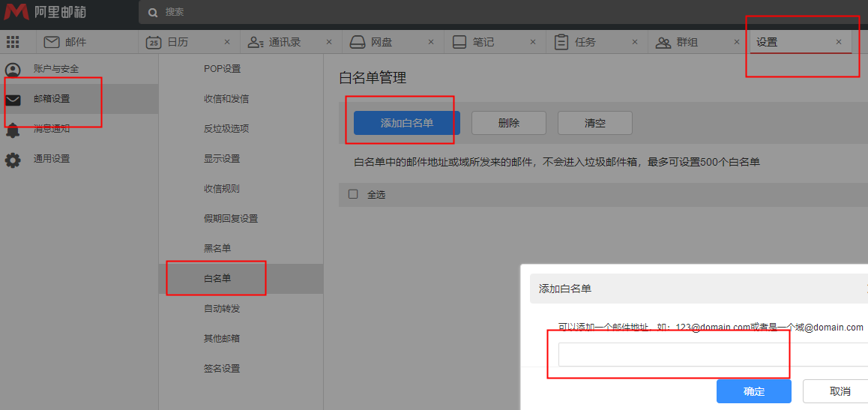Open the notes icon tab
This screenshot has height=410, width=868.
[x=459, y=42]
